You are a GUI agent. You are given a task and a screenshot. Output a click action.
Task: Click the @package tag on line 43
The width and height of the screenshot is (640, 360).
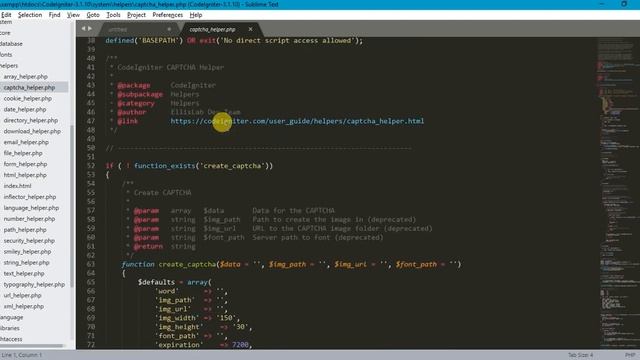[134, 85]
